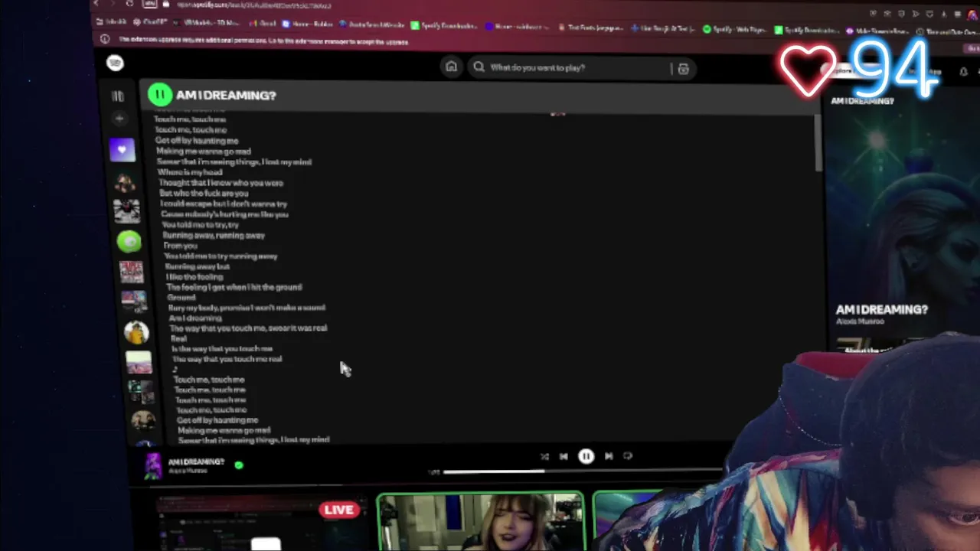This screenshot has height=551, width=980.
Task: Click the browser address bar URL
Action: 253,5
